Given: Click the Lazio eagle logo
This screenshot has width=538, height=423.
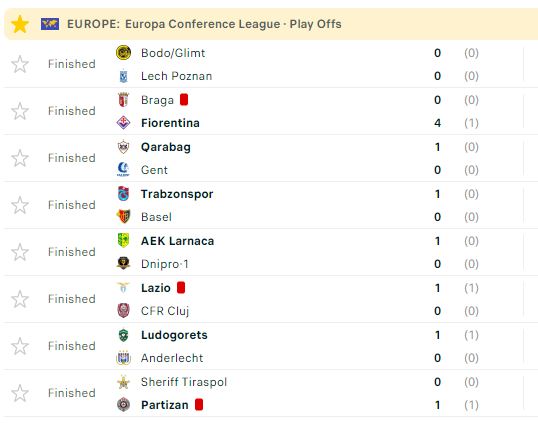Looking at the screenshot, I should 123,287.
